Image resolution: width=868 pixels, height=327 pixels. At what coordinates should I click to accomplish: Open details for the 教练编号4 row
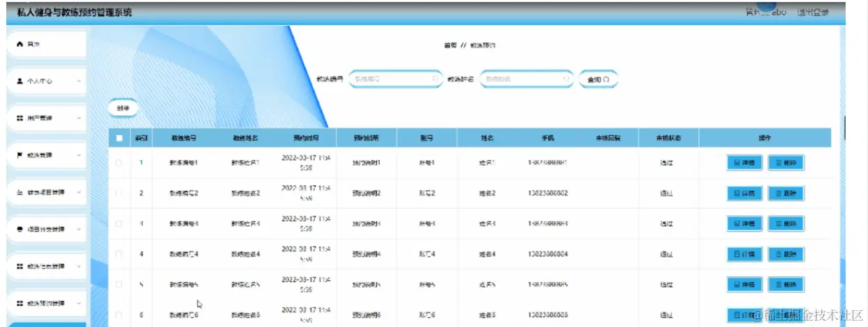[x=744, y=254]
